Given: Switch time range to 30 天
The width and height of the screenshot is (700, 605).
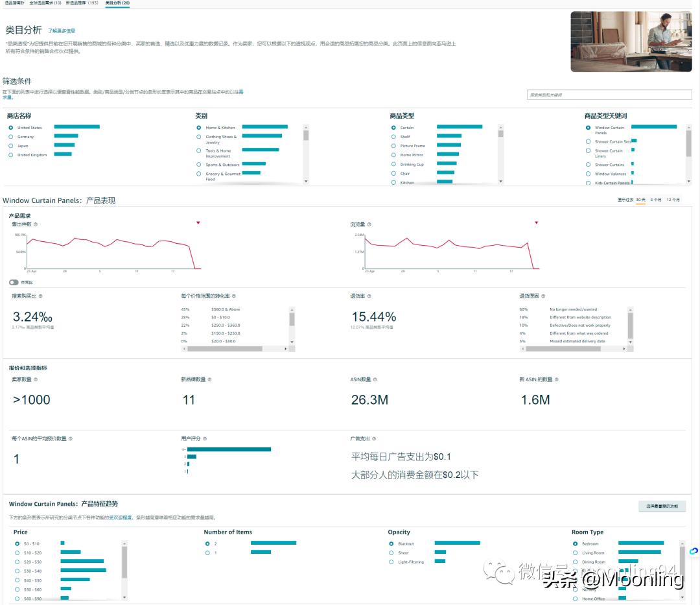Looking at the screenshot, I should pos(640,200).
